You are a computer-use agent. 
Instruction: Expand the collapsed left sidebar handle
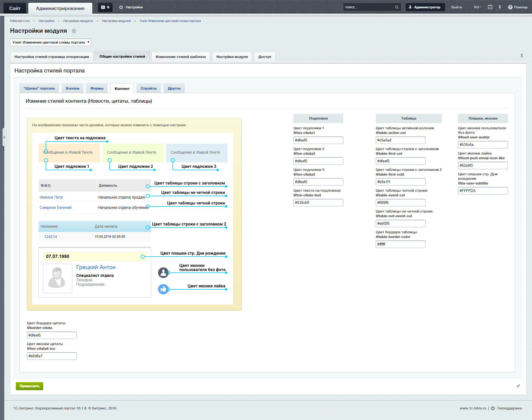[4, 137]
